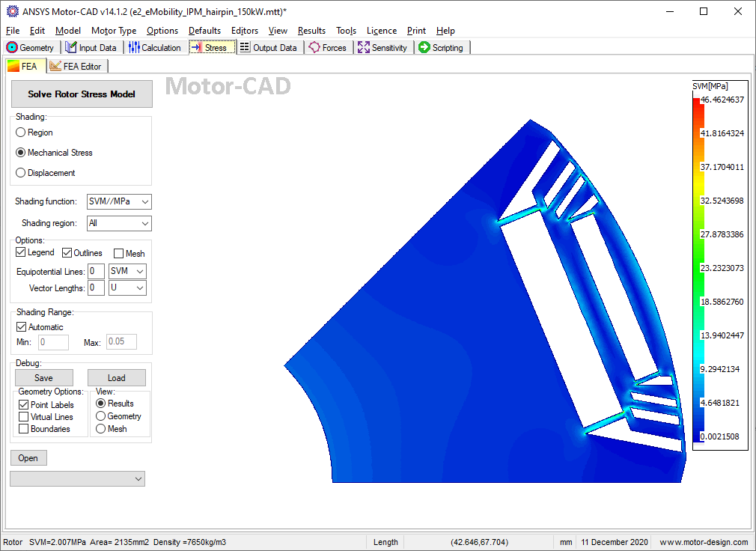Open the Shading function dropdown
This screenshot has width=756, height=551.
(119, 201)
